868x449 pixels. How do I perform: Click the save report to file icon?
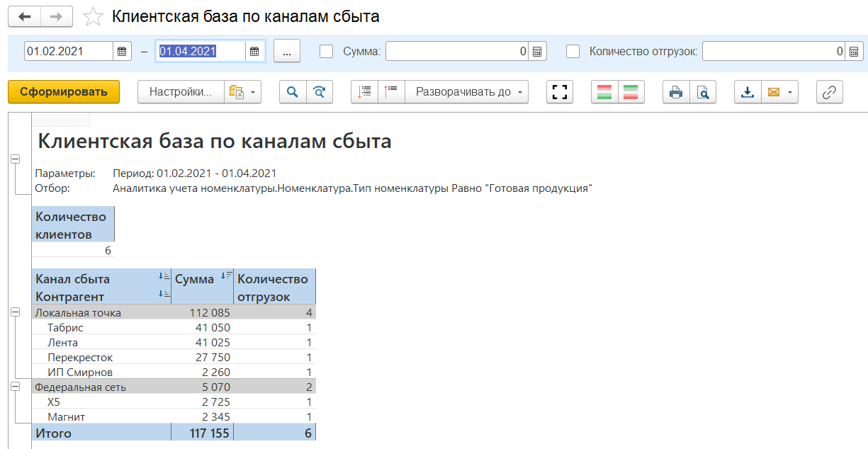748,92
